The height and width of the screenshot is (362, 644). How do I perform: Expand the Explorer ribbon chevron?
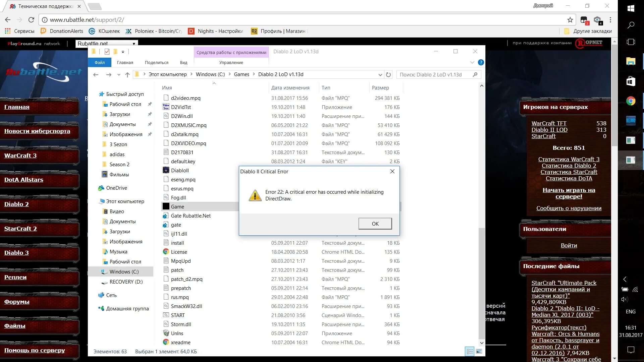coord(472,62)
